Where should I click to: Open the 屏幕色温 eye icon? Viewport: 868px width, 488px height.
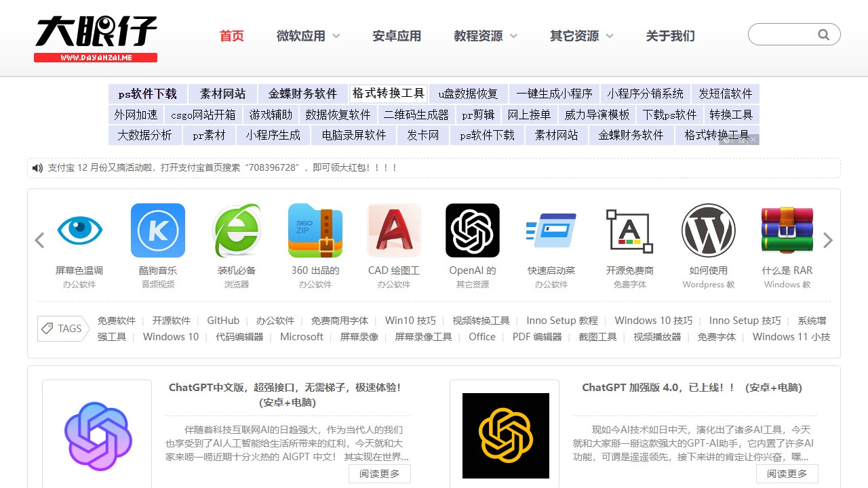point(79,230)
